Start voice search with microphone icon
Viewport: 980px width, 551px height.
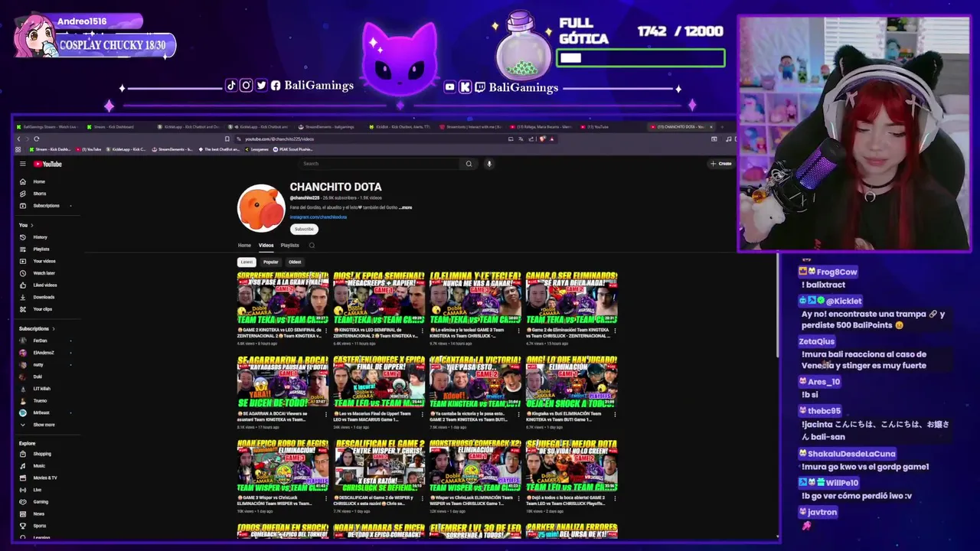tap(488, 164)
